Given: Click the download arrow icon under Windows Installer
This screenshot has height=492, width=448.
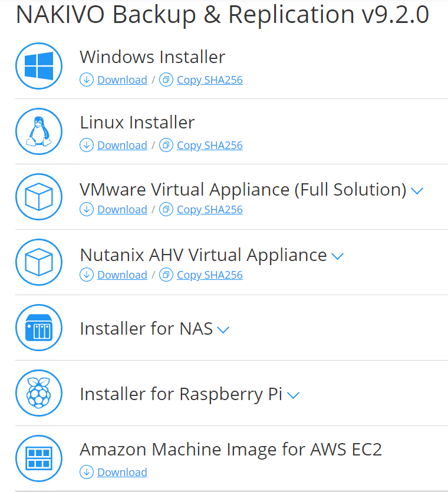Looking at the screenshot, I should click(x=87, y=80).
